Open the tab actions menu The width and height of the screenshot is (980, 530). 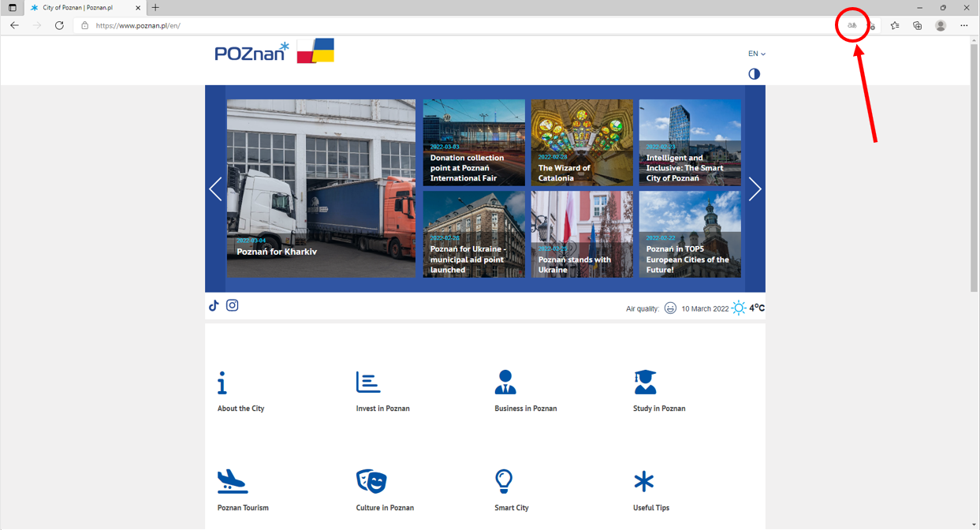click(12, 8)
